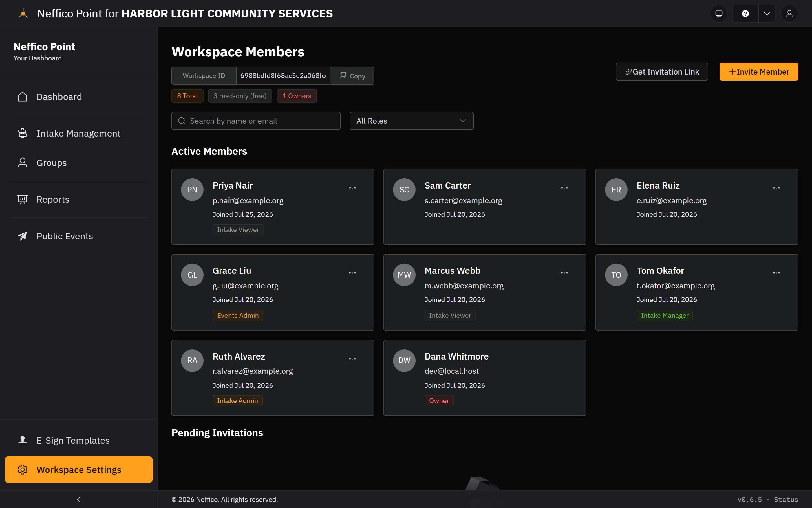Open the display mode monitor icon
Viewport: 812px width, 508px height.
(x=719, y=14)
